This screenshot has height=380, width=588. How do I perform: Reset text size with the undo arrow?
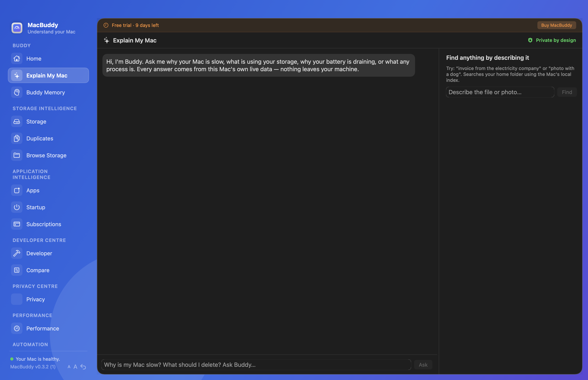pos(83,367)
